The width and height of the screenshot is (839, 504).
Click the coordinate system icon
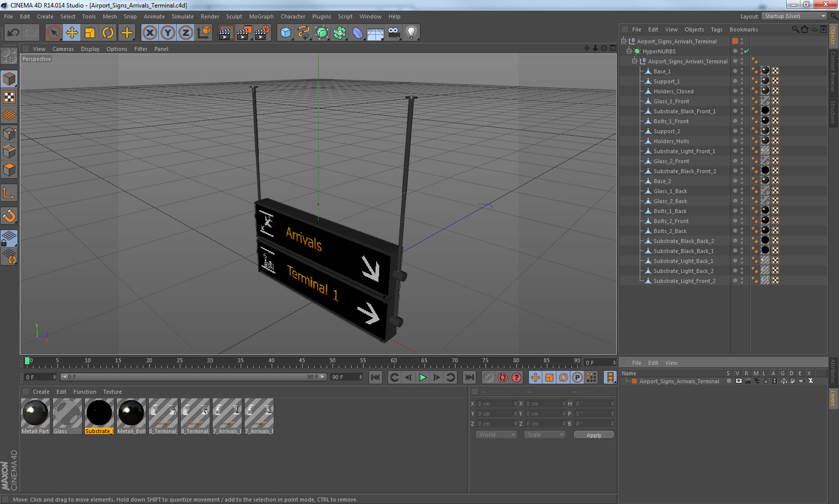(204, 33)
